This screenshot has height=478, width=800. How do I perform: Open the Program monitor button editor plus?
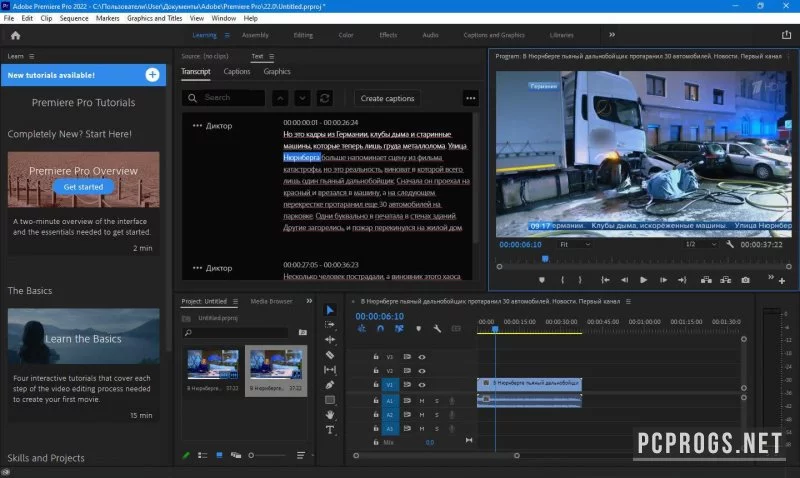(782, 281)
